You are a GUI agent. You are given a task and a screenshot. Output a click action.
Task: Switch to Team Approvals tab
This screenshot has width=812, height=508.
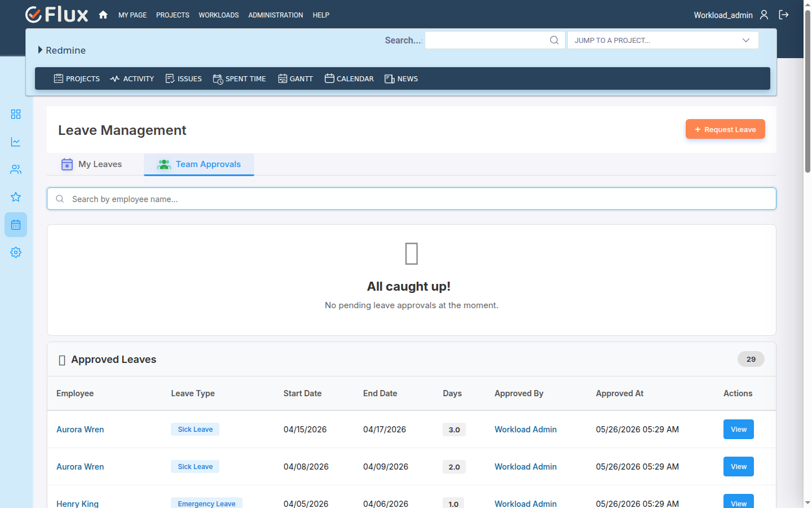199,164
